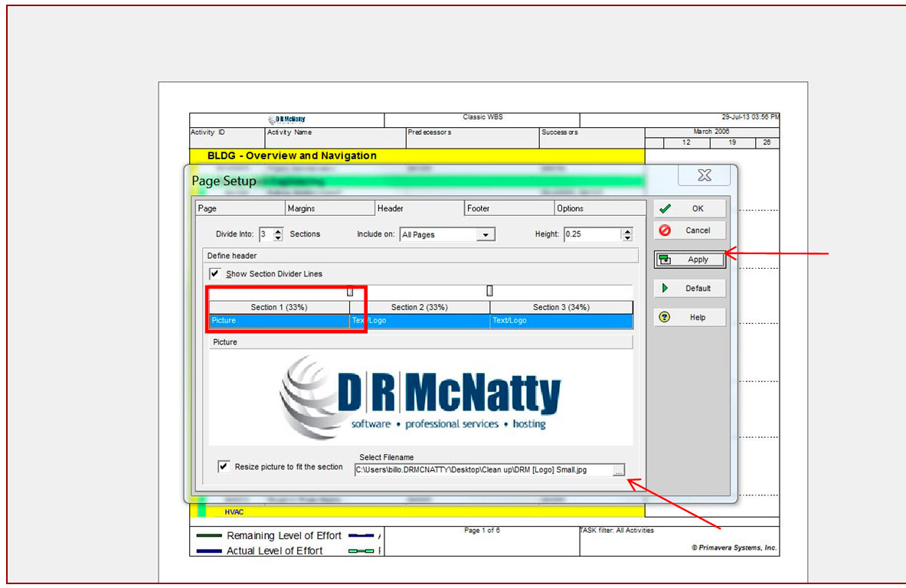906x588 pixels.
Task: Click the March 2006 timescale header
Action: click(x=711, y=132)
